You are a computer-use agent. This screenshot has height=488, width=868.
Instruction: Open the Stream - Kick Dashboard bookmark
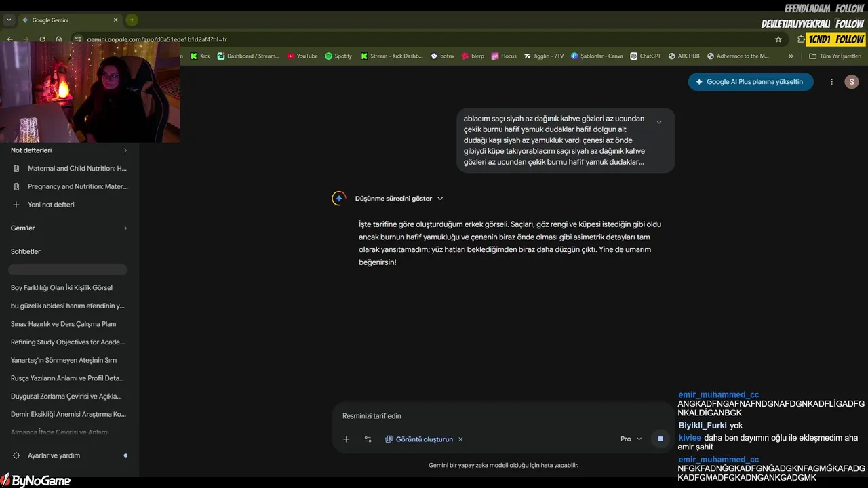392,56
